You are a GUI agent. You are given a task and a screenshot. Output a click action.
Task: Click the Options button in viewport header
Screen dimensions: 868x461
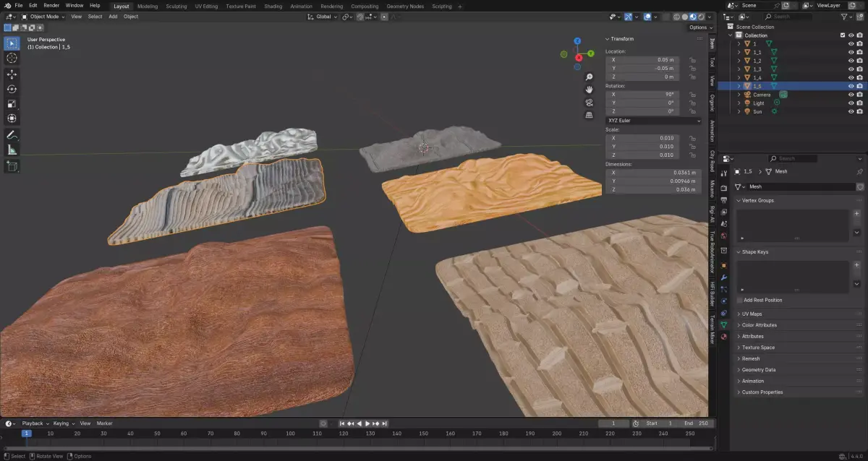(699, 27)
